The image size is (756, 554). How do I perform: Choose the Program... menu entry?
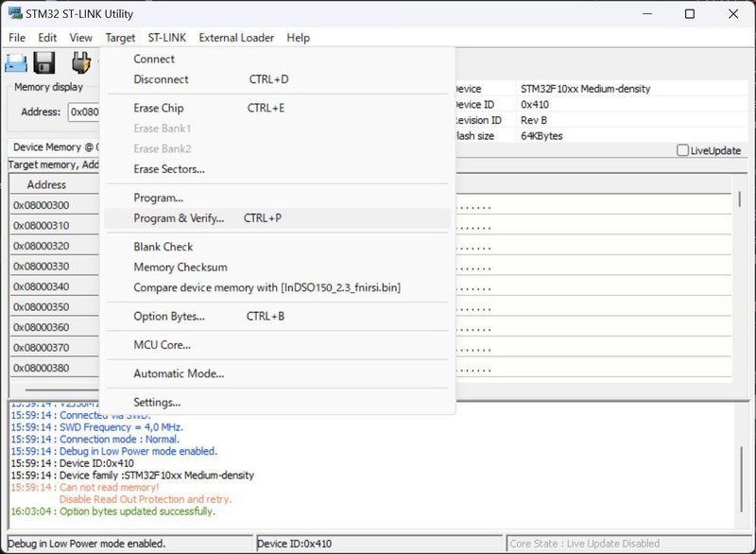tap(278, 198)
